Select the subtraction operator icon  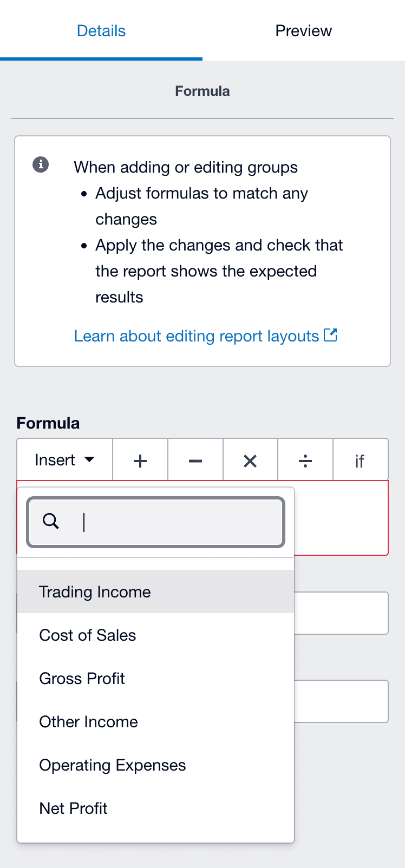pos(195,461)
